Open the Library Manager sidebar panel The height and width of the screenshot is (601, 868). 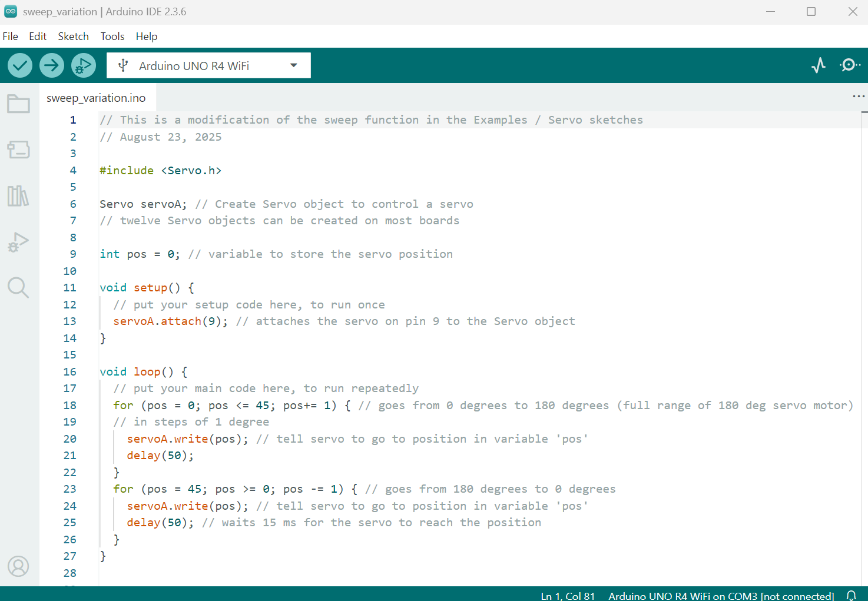pos(18,196)
